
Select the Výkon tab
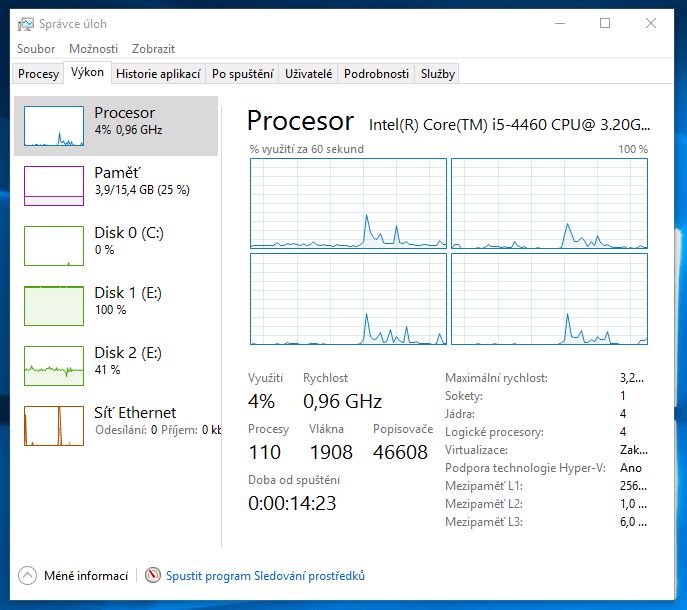87,72
